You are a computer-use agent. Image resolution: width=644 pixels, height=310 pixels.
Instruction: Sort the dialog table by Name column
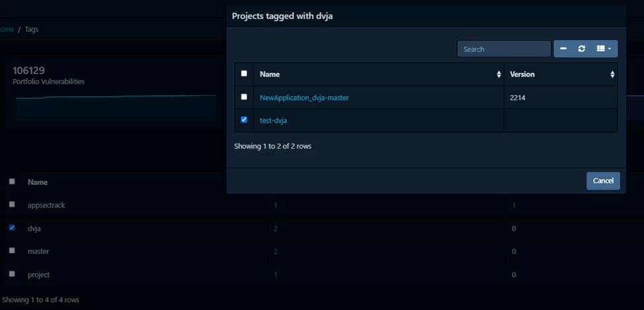pyautogui.click(x=379, y=74)
